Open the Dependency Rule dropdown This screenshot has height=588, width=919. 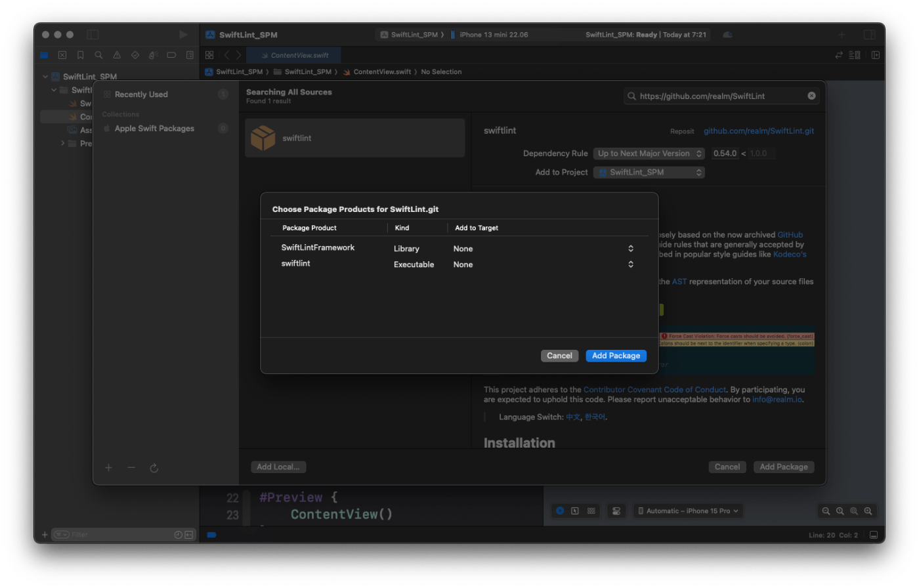(x=649, y=154)
